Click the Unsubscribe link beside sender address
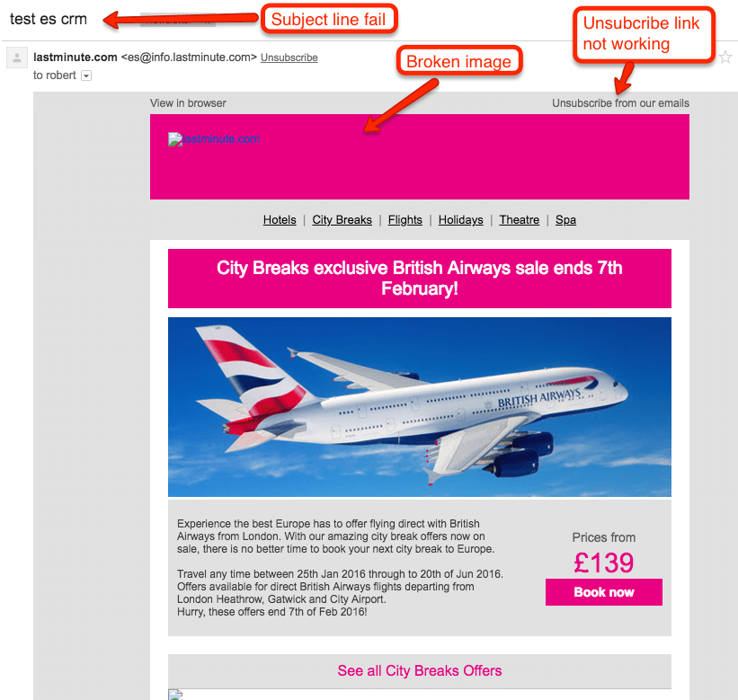The height and width of the screenshot is (700, 738). [x=289, y=58]
